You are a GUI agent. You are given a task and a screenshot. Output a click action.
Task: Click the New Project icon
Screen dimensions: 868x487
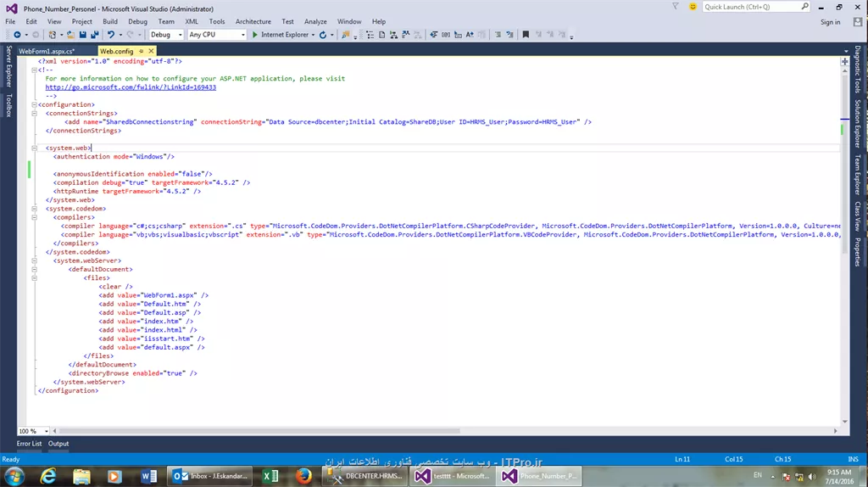pyautogui.click(x=52, y=35)
